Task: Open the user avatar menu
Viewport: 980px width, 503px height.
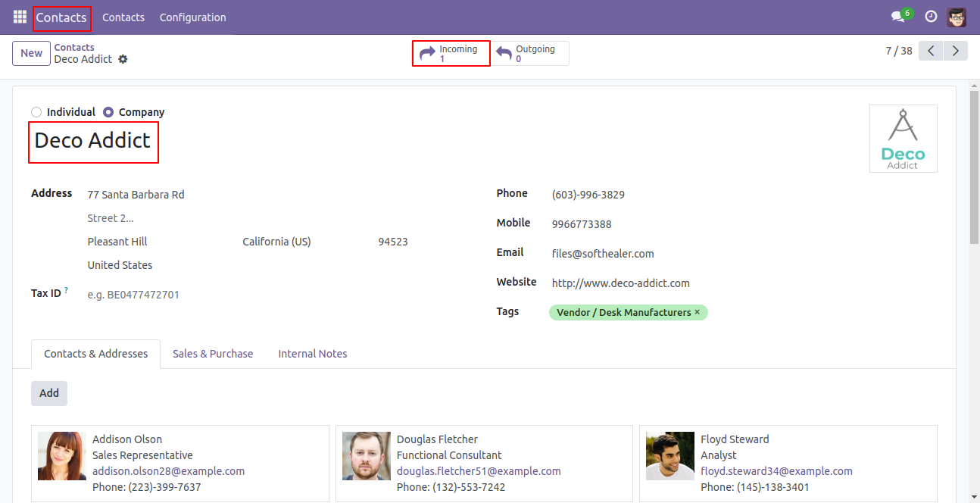Action: tap(957, 17)
